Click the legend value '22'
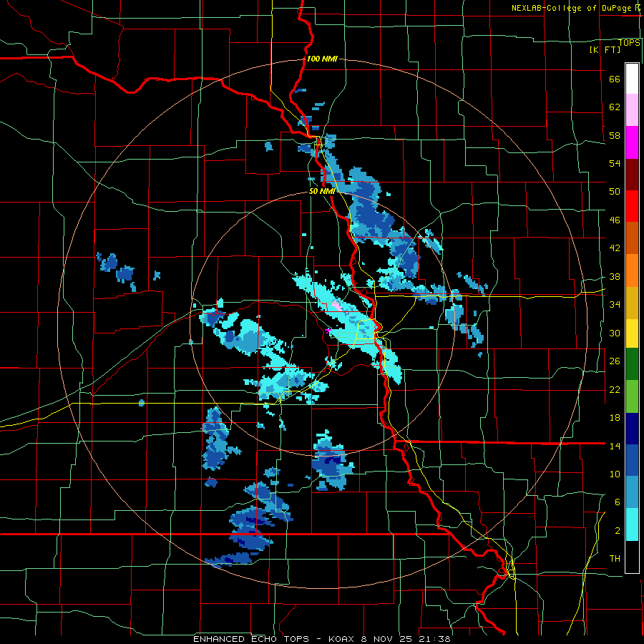 615,390
